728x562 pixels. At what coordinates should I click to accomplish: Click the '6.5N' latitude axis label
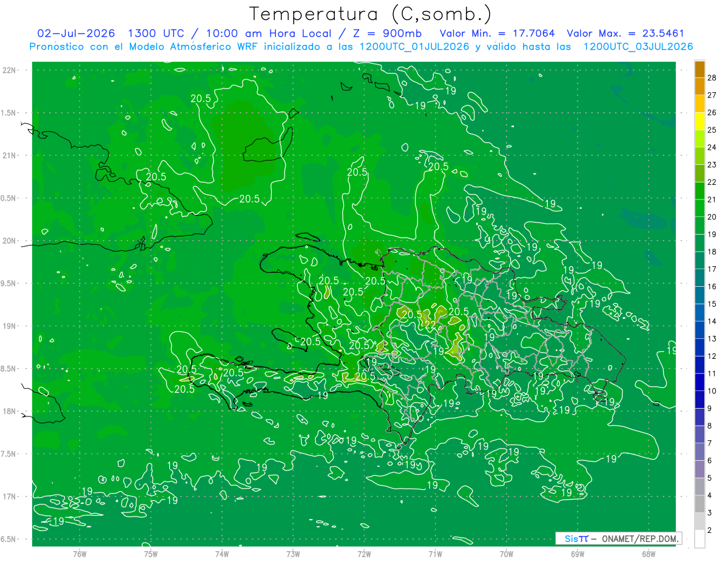(9, 539)
